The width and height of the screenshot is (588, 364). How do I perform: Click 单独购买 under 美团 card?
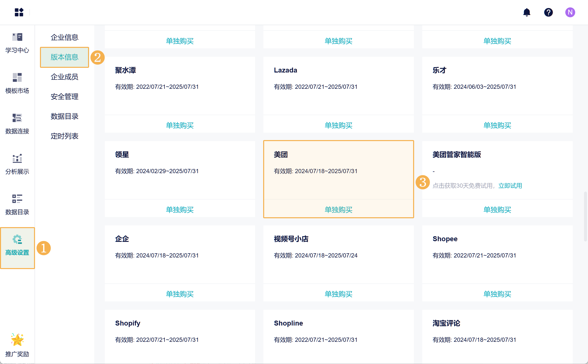coord(338,210)
